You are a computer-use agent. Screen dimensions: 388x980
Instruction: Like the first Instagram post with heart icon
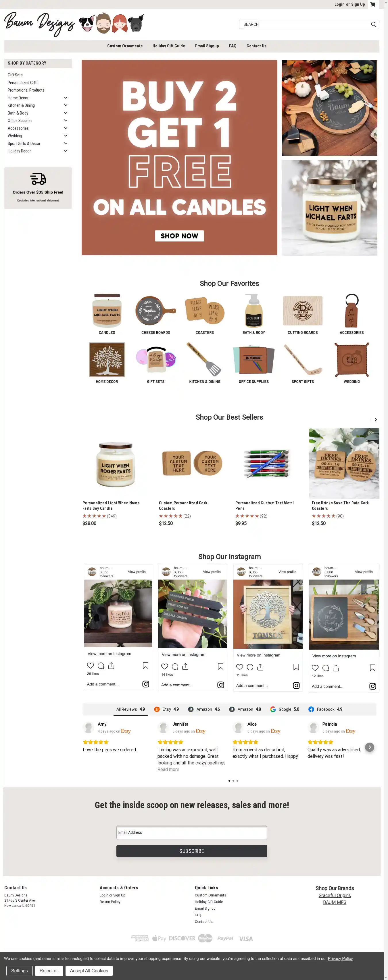tap(90, 665)
